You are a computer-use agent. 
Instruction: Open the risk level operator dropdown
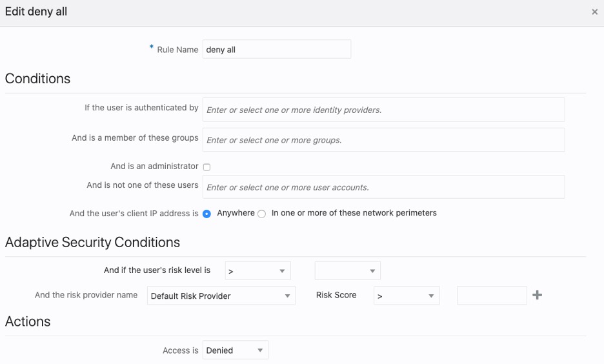pos(257,271)
